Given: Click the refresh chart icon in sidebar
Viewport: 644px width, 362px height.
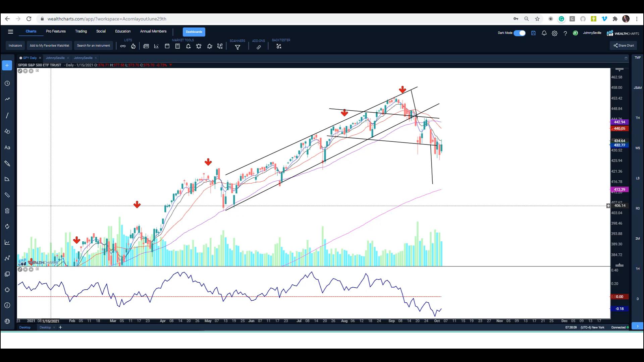Looking at the screenshot, I should pos(7,227).
